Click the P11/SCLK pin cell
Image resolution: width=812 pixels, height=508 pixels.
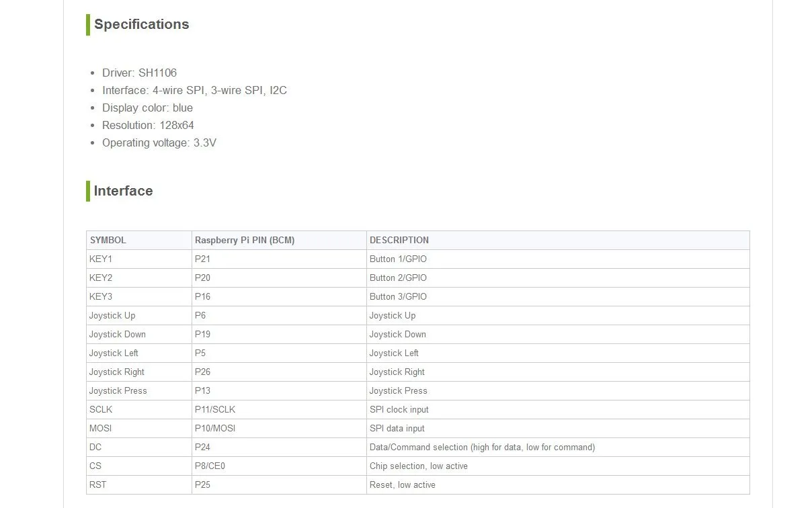[x=215, y=409]
